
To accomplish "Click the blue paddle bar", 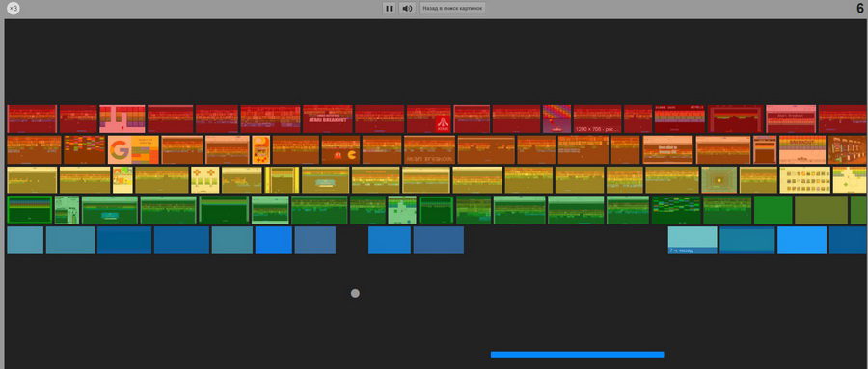I will (578, 355).
